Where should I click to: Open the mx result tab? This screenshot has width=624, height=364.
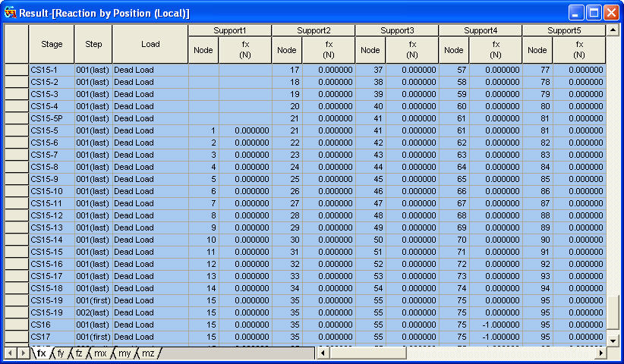pos(99,353)
